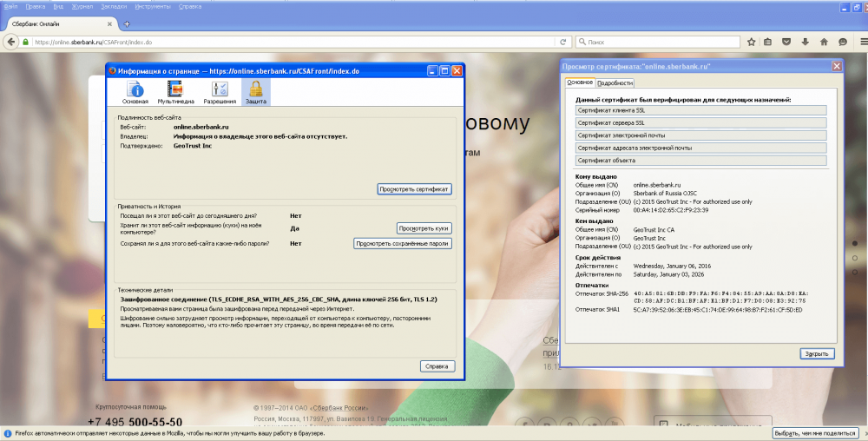Image resolution: width=868 pixels, height=441 pixels.
Task: Open the Разрешения section icon
Action: click(x=220, y=92)
